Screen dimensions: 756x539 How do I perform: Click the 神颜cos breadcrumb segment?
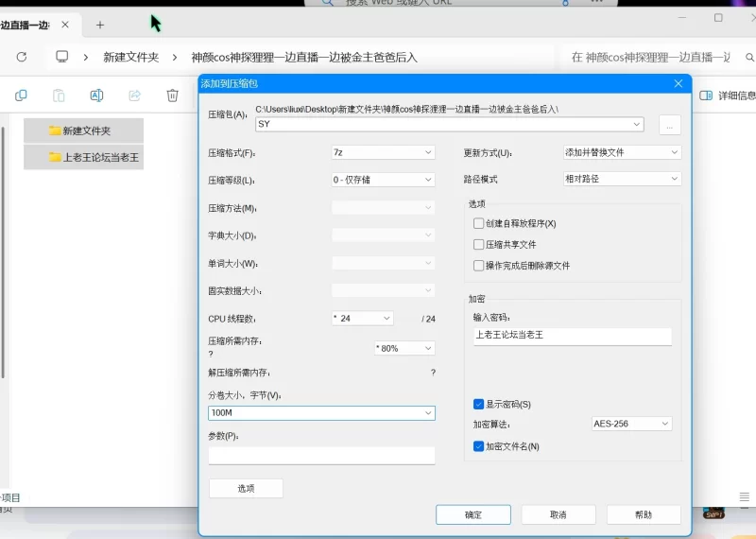(x=304, y=58)
